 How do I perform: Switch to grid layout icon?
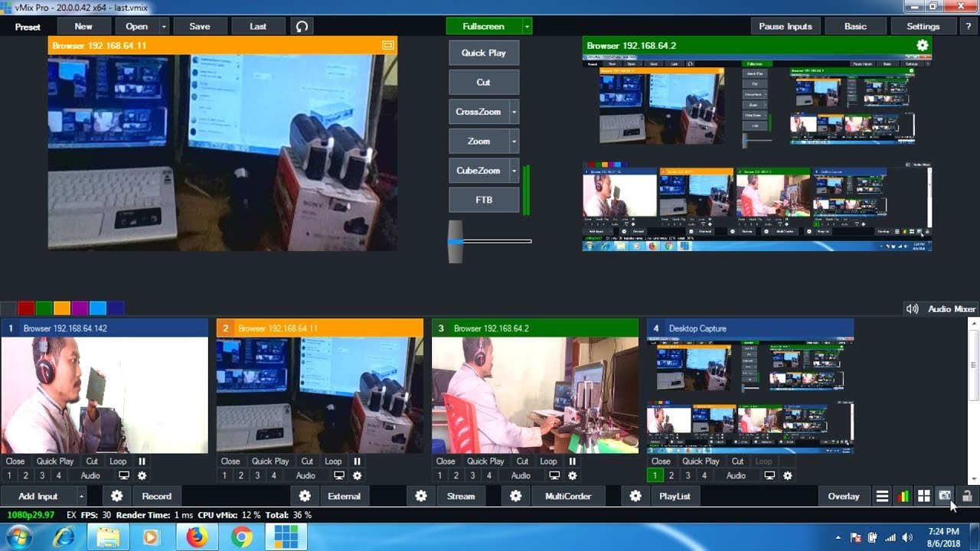(924, 496)
